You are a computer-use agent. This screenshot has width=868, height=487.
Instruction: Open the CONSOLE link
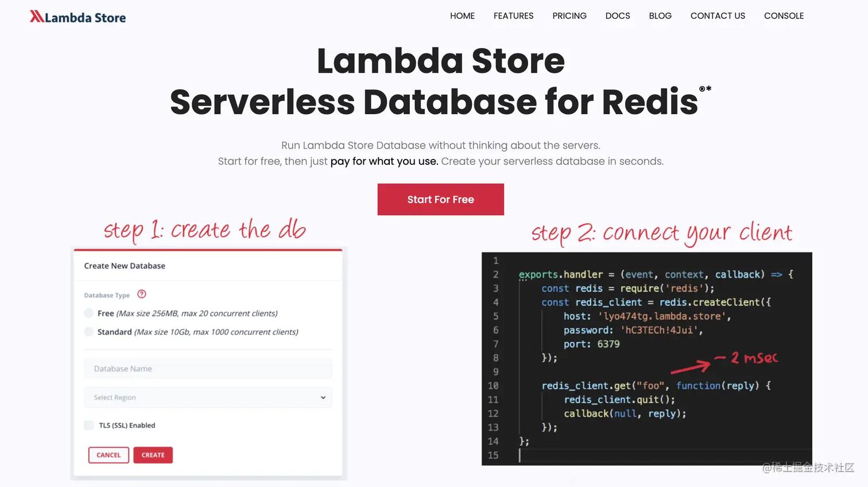coord(784,16)
